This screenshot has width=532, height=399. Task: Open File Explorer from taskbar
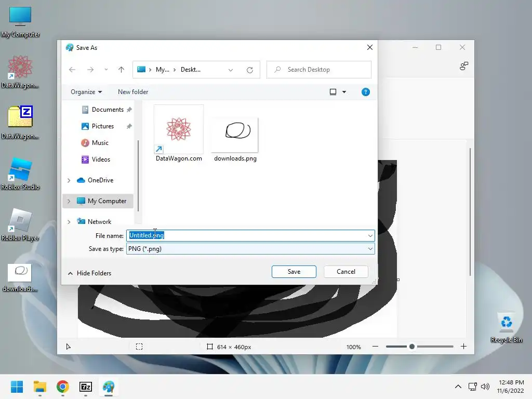point(39,387)
